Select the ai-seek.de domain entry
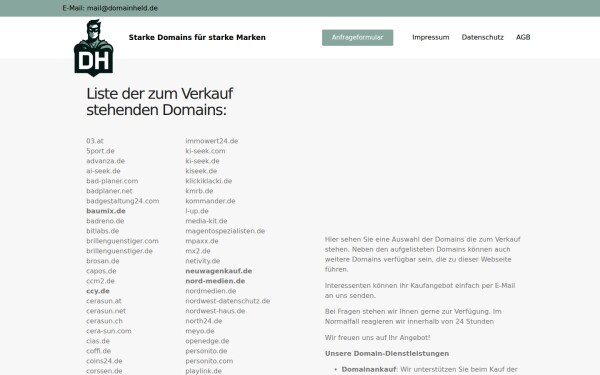 coord(103,171)
